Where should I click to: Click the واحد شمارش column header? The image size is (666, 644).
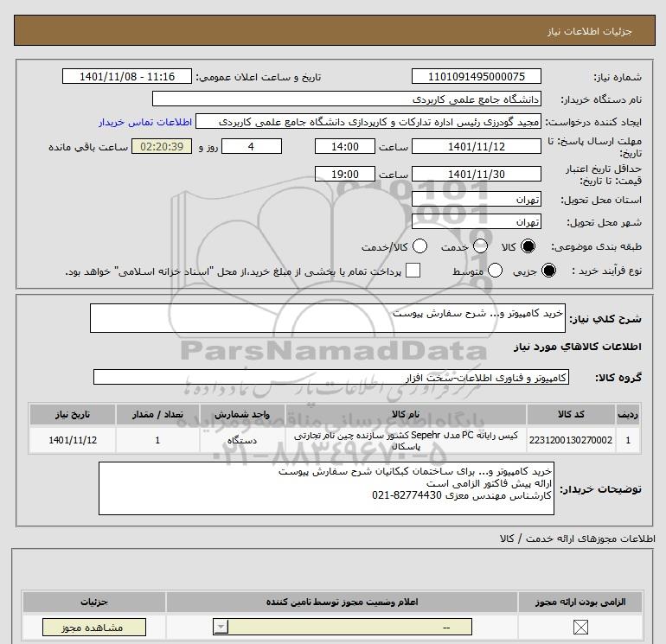pos(242,414)
